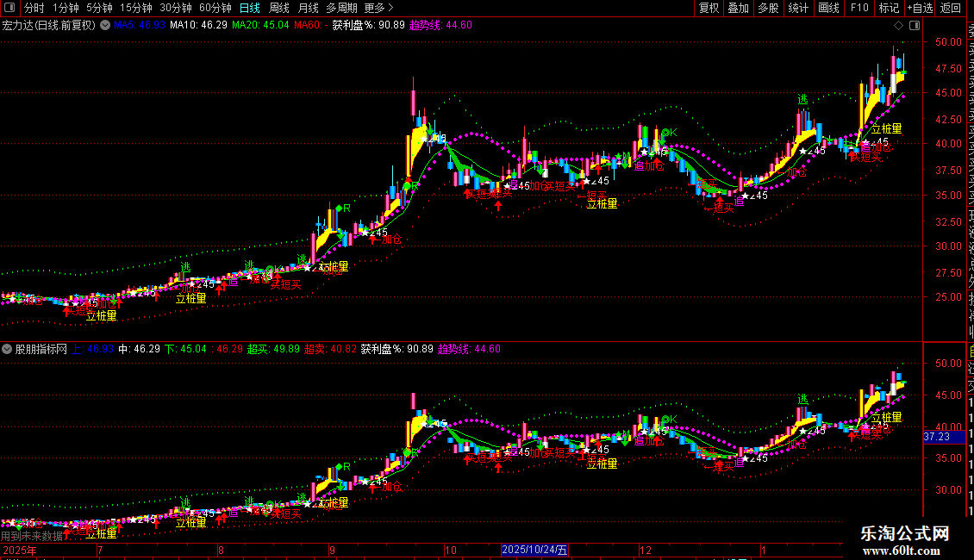Click the 标记 mark button
Screen dimensions: 974x560
tap(889, 8)
